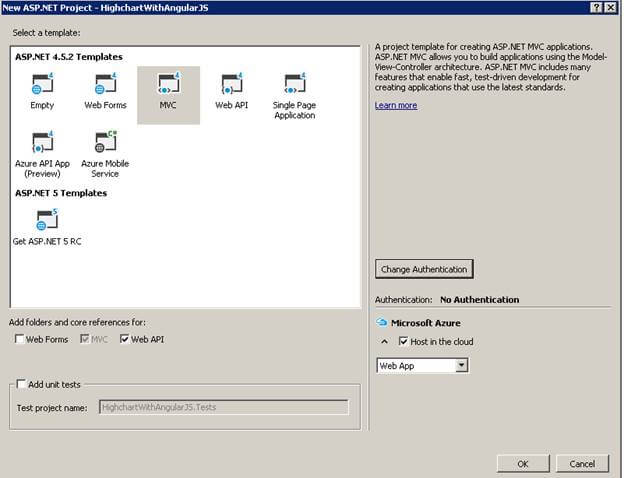Select Azure Mobile Service template icon
The height and width of the screenshot is (478, 624).
(105, 142)
